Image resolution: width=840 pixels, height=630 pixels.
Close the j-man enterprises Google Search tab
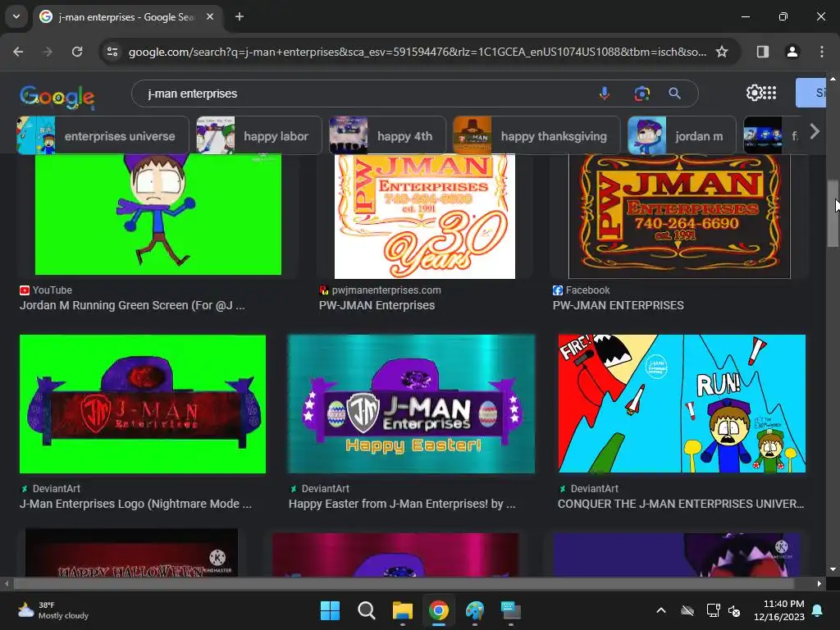210,16
